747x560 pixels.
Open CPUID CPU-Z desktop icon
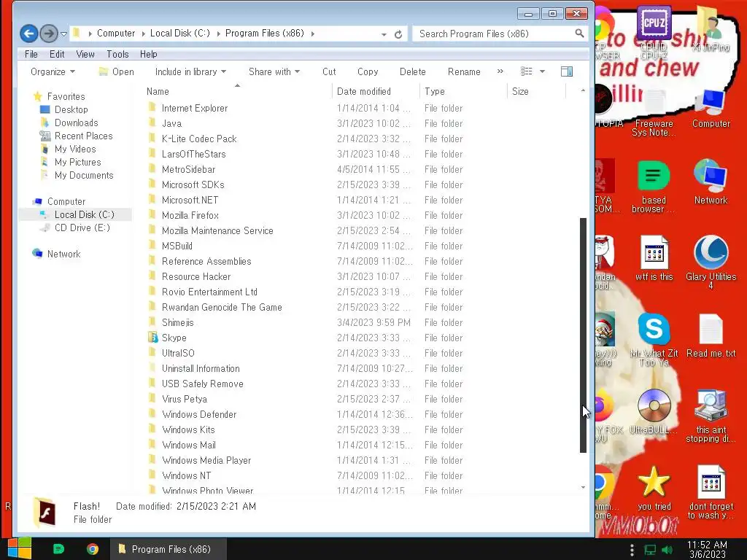click(654, 34)
